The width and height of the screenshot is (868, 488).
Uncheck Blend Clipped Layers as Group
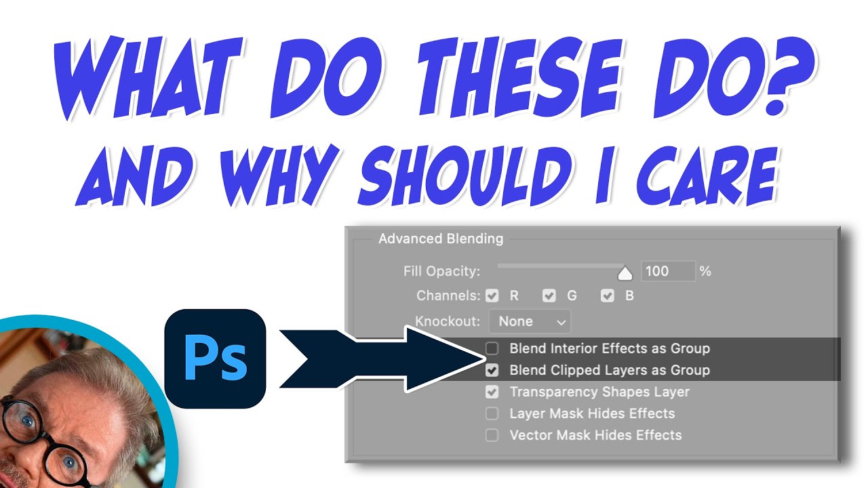point(492,371)
